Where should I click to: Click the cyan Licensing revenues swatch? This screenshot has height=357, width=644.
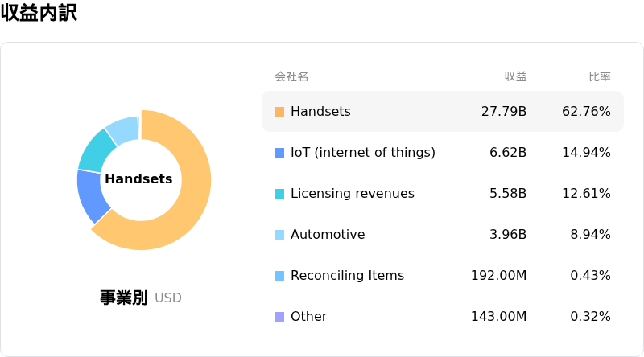coord(279,194)
